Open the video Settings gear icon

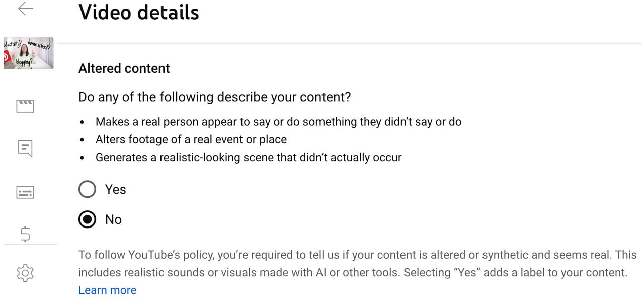coord(25,273)
